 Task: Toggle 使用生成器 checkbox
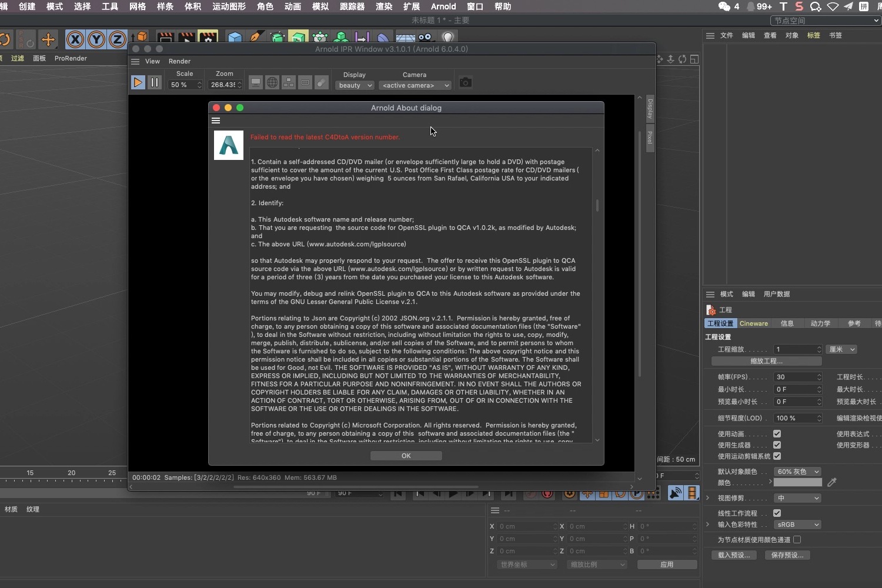(777, 445)
